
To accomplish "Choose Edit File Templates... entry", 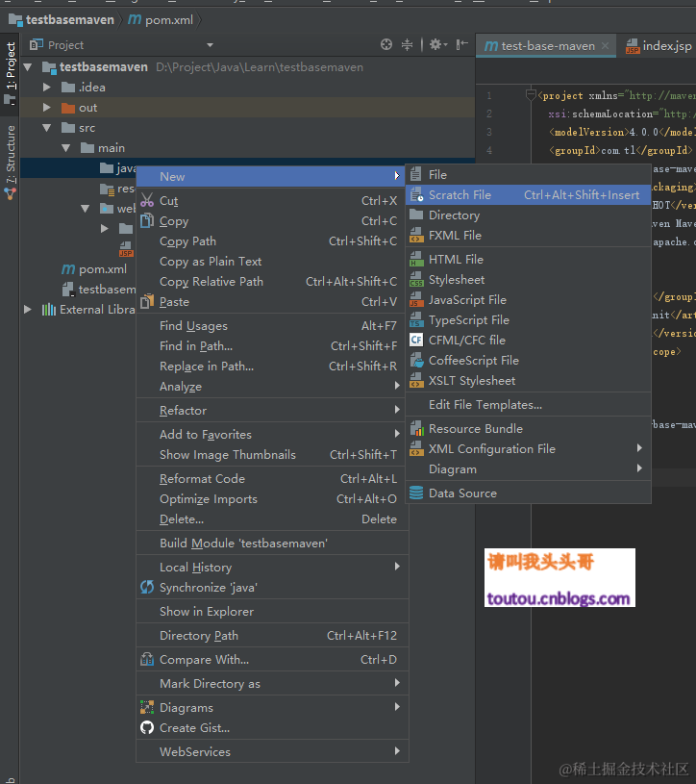I will click(528, 404).
